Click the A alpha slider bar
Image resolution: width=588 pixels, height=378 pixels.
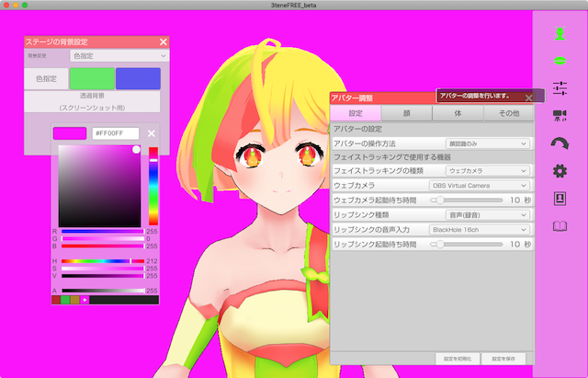(x=103, y=291)
